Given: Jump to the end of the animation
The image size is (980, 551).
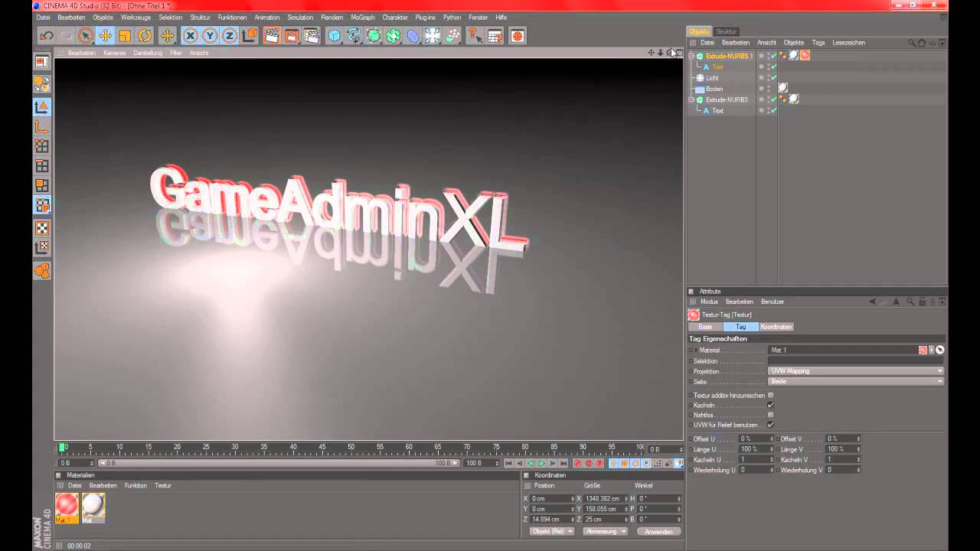Looking at the screenshot, I should pyautogui.click(x=563, y=463).
